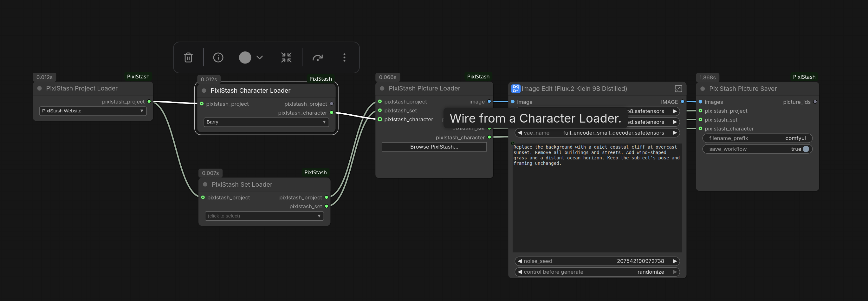
Task: Collapse the PixlStash Picture Loader node dot
Action: pos(382,88)
